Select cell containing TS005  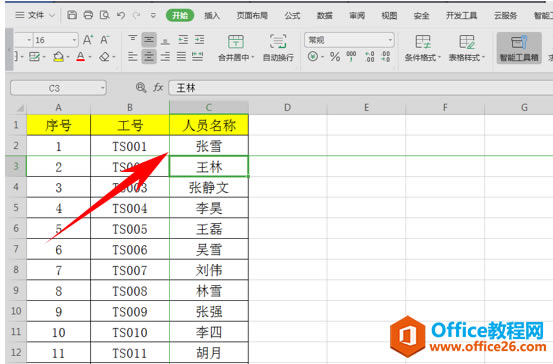130,229
